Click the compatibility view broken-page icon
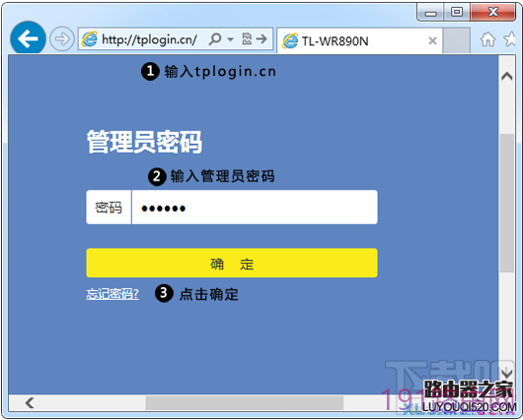The height and width of the screenshot is (420, 523). pos(247,39)
